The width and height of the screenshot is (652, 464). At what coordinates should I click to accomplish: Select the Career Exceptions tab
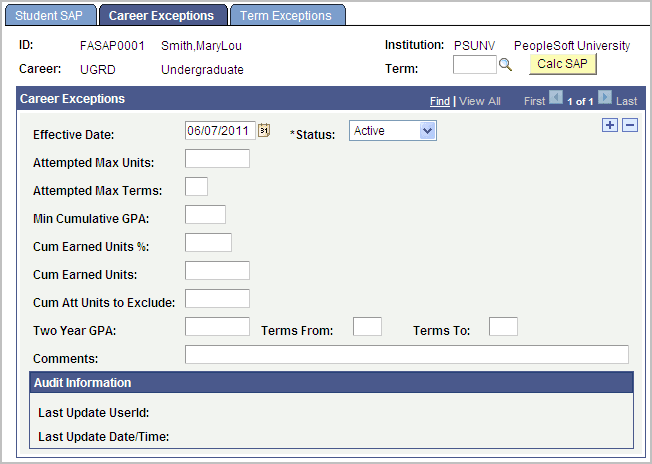162,15
